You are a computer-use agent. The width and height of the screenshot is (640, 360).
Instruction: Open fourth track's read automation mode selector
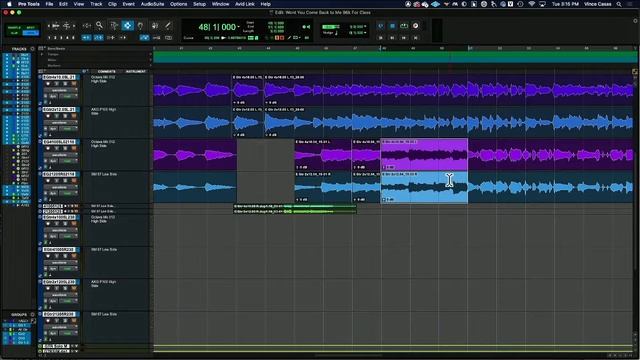[69, 193]
